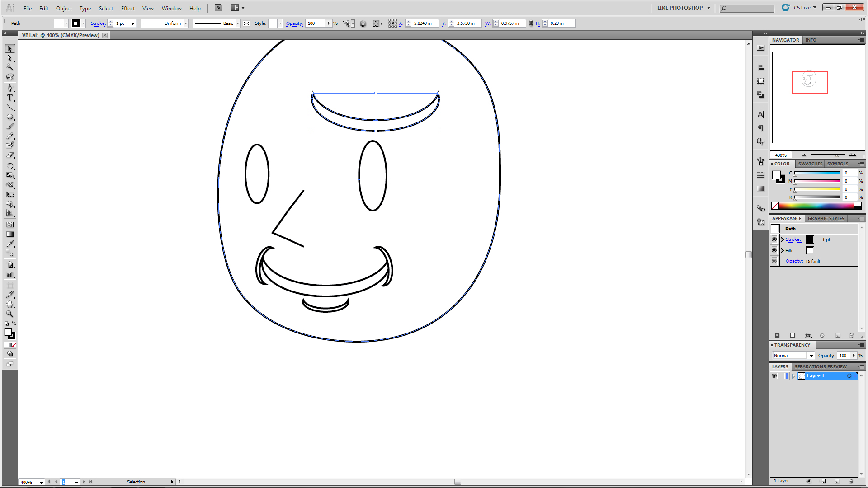The width and height of the screenshot is (868, 488).
Task: Select the Lasso tool
Action: point(10,77)
